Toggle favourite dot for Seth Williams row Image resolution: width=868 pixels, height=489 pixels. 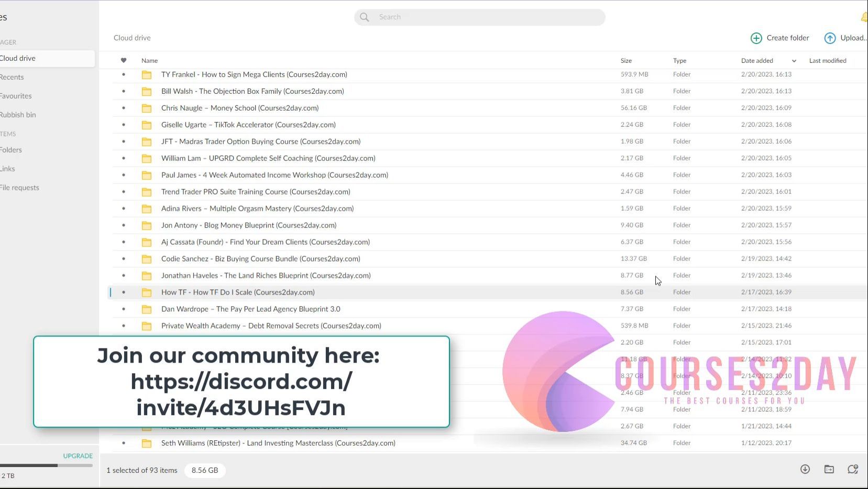tap(124, 443)
